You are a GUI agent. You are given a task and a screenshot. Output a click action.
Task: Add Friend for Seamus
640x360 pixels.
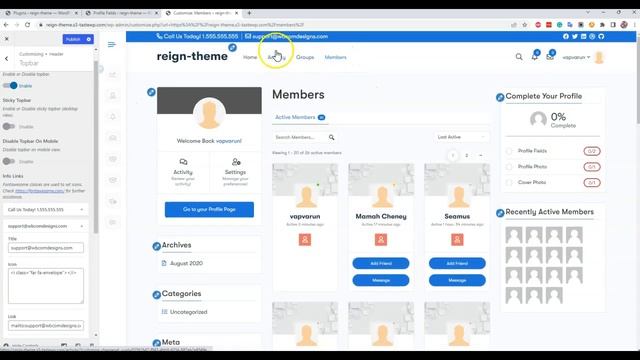457,263
